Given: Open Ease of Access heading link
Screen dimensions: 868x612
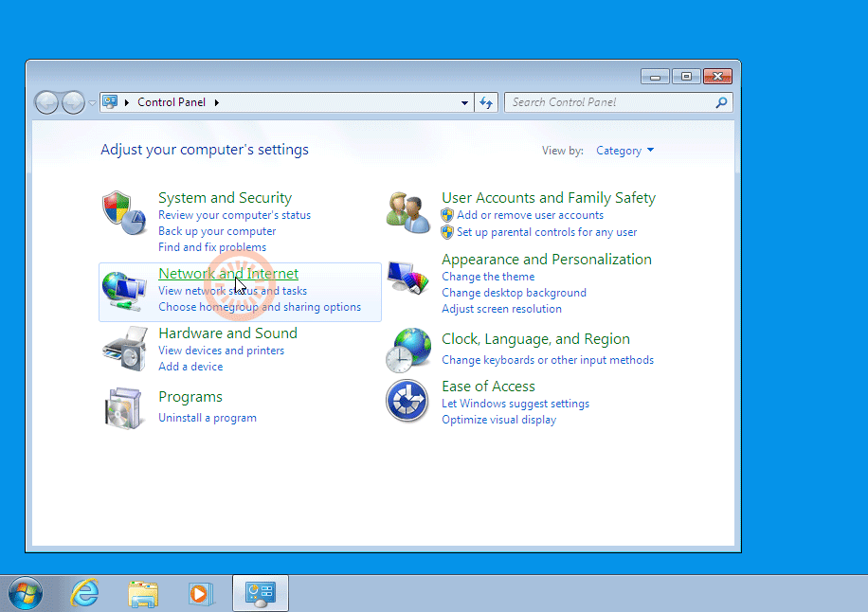Looking at the screenshot, I should [x=488, y=387].
